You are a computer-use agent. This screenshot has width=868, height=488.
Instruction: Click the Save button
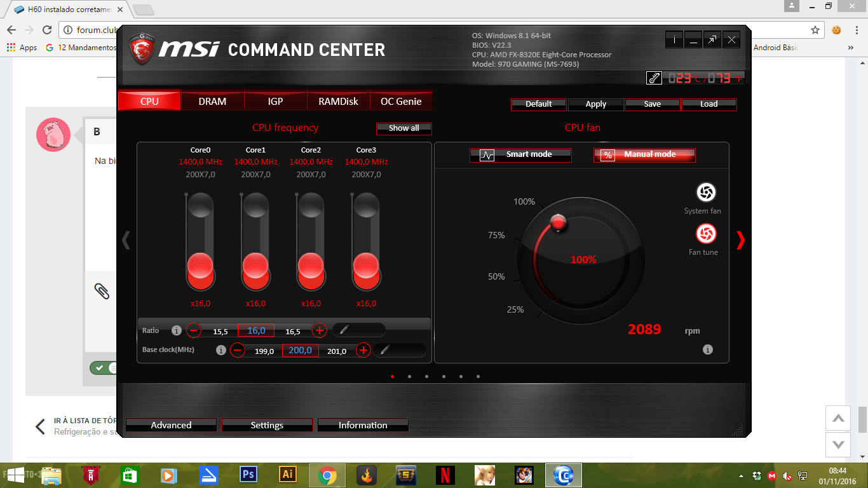(x=653, y=104)
